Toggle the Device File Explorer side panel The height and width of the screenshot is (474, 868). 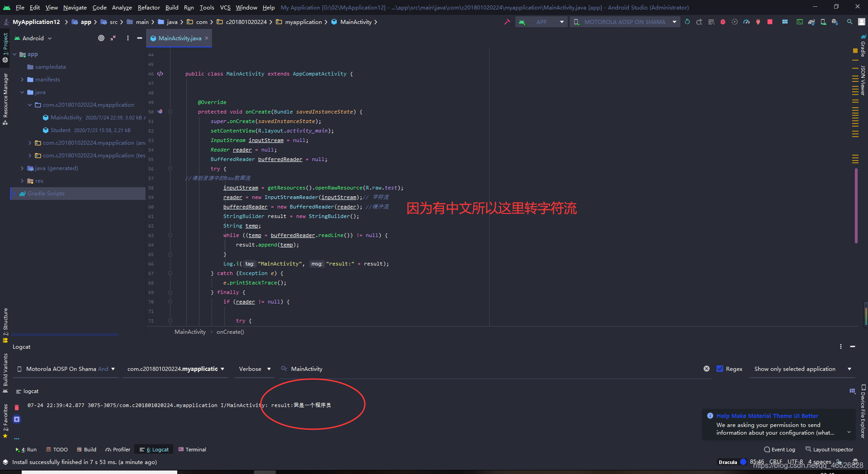pyautogui.click(x=863, y=411)
